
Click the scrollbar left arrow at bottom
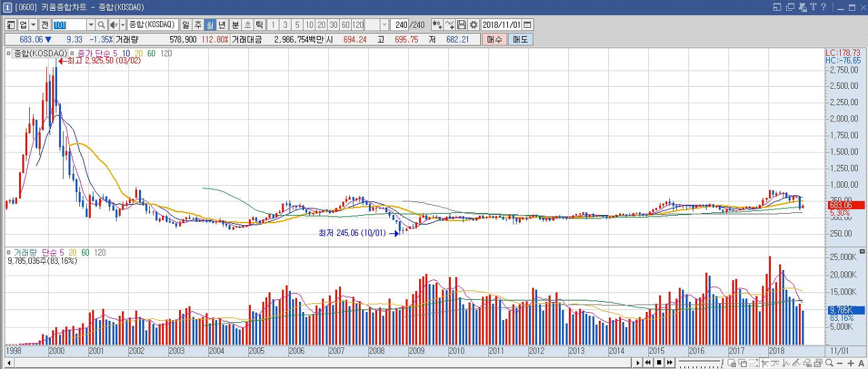coord(8,363)
